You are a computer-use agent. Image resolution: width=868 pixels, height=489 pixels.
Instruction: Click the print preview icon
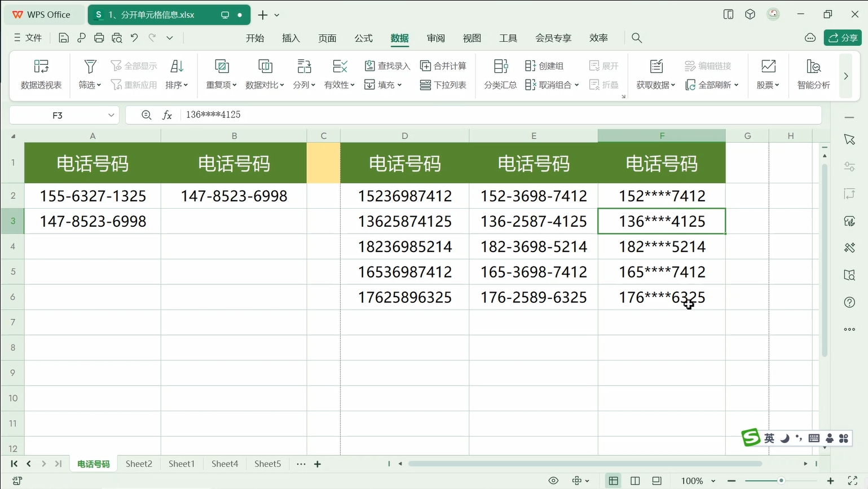click(x=117, y=38)
